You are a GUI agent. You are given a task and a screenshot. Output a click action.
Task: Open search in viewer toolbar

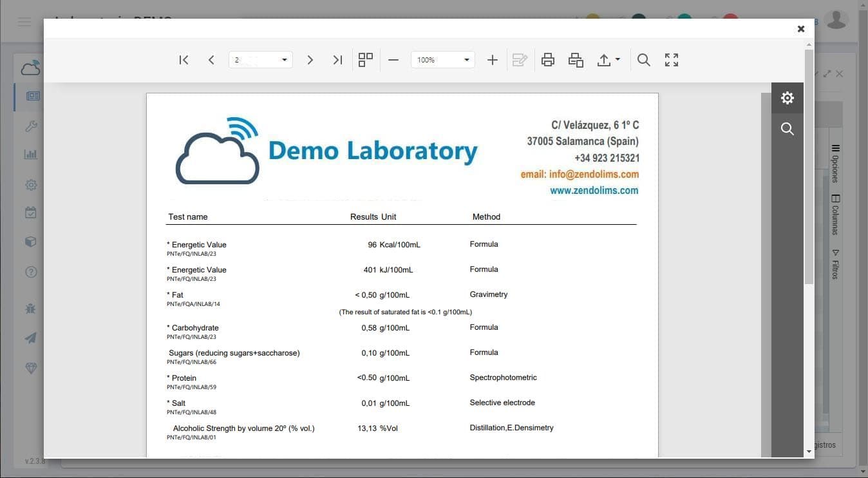coord(643,60)
